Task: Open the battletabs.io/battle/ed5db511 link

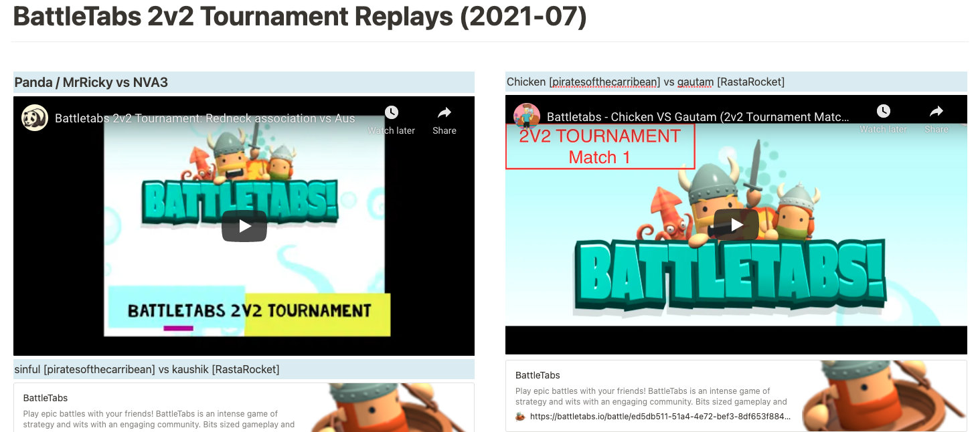Action: click(x=660, y=416)
